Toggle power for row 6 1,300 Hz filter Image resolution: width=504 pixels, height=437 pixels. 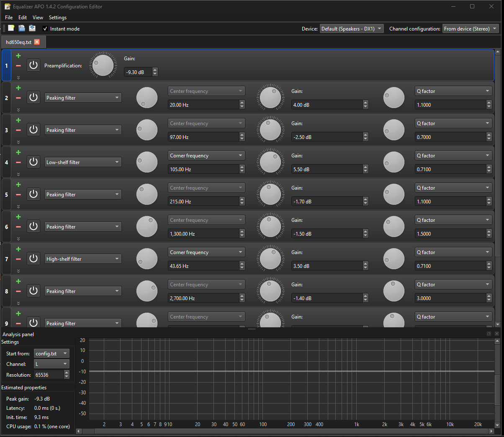click(x=33, y=226)
